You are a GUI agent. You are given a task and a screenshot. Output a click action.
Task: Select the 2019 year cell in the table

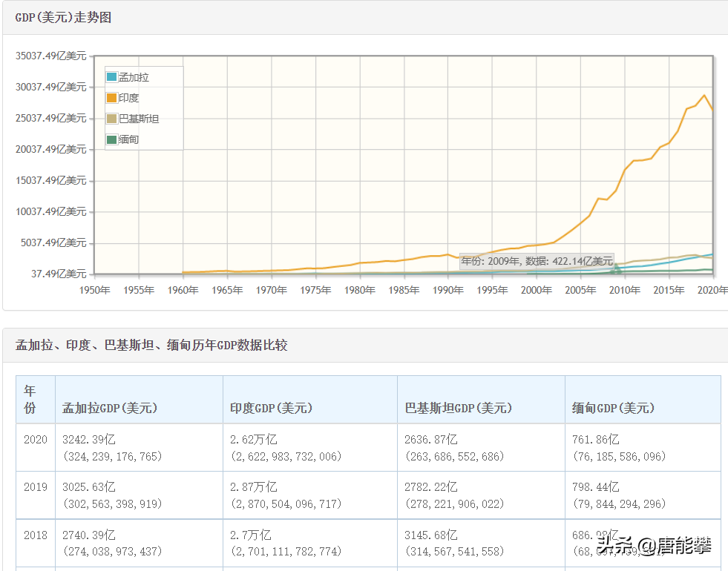coord(35,486)
